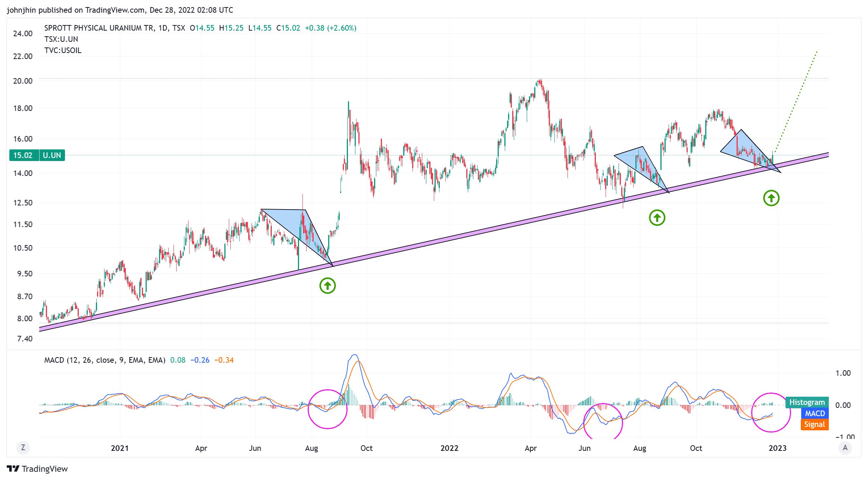Screen dimensions: 868x480
Task: Click the green up-arrow near 2023
Action: pos(771,198)
